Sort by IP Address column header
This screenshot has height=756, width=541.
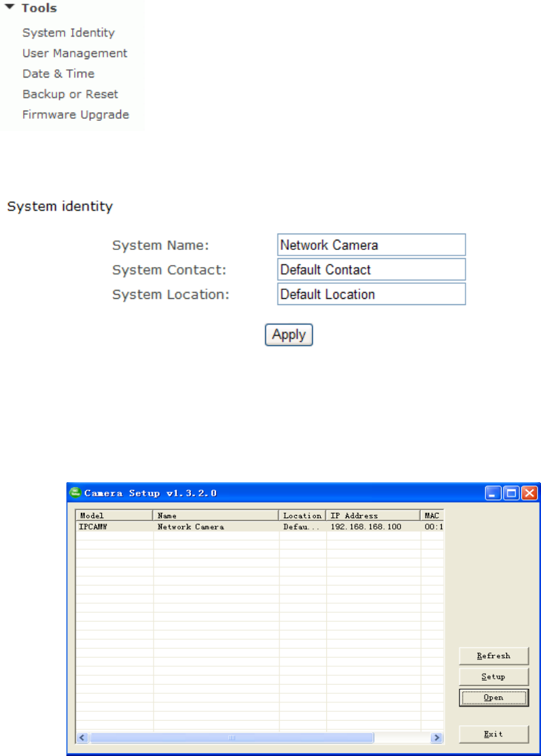373,516
